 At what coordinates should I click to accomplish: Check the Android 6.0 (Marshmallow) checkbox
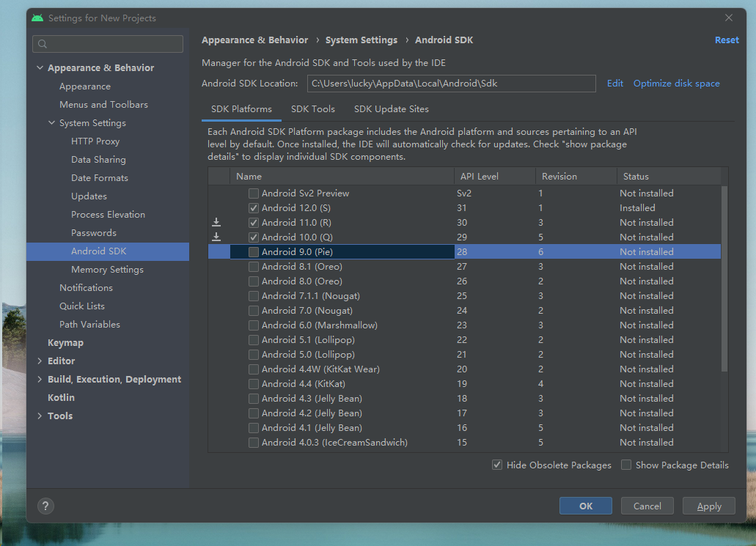(x=253, y=325)
